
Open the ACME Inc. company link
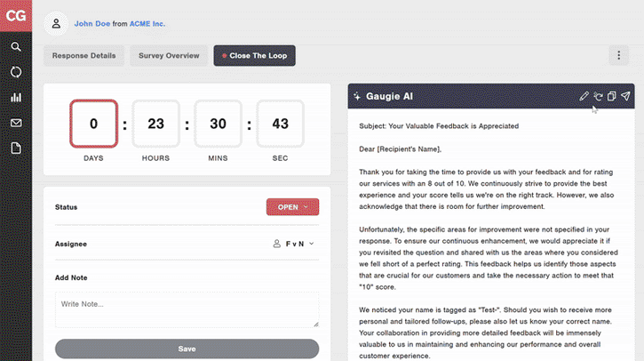[x=147, y=24]
